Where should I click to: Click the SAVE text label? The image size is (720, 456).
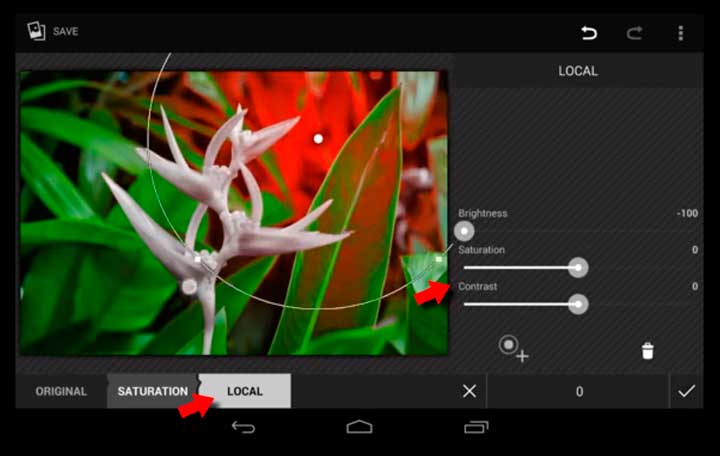pos(66,32)
